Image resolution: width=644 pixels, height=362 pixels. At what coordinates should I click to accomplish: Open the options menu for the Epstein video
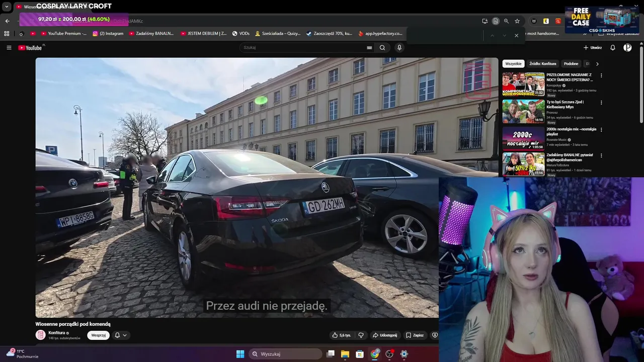pyautogui.click(x=601, y=76)
